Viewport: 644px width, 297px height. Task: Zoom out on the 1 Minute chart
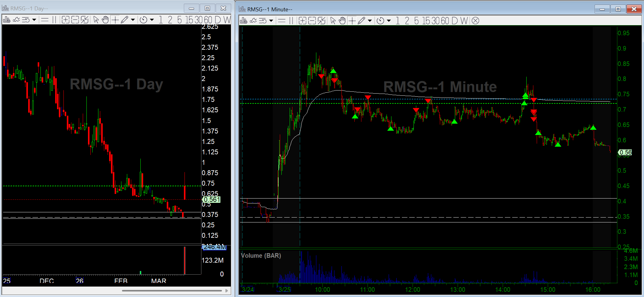click(312, 21)
